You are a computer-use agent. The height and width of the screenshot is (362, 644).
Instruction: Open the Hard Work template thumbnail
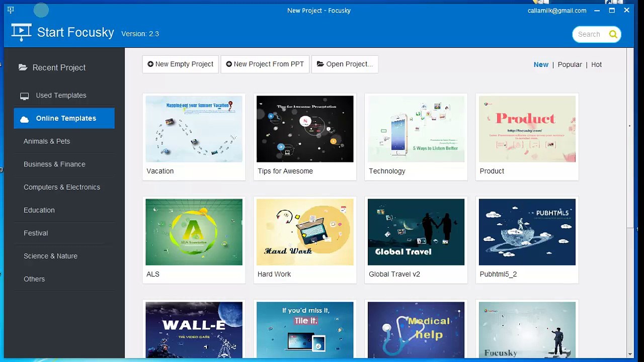pyautogui.click(x=305, y=232)
